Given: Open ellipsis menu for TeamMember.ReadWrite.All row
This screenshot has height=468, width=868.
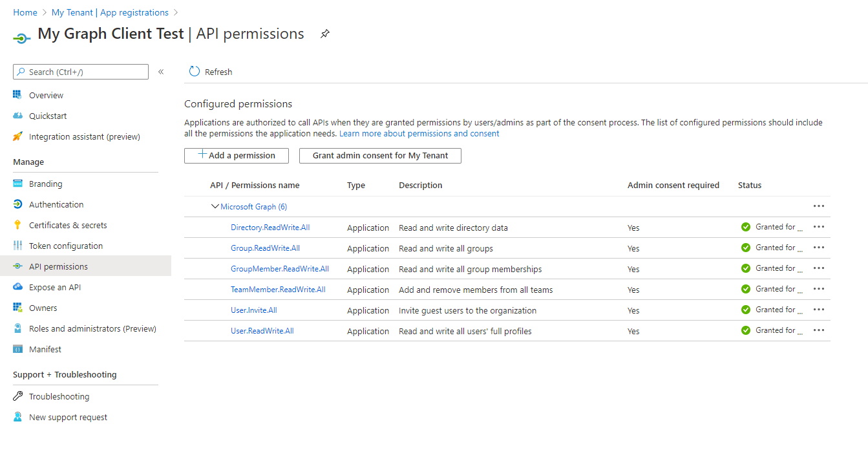Looking at the screenshot, I should coord(819,289).
